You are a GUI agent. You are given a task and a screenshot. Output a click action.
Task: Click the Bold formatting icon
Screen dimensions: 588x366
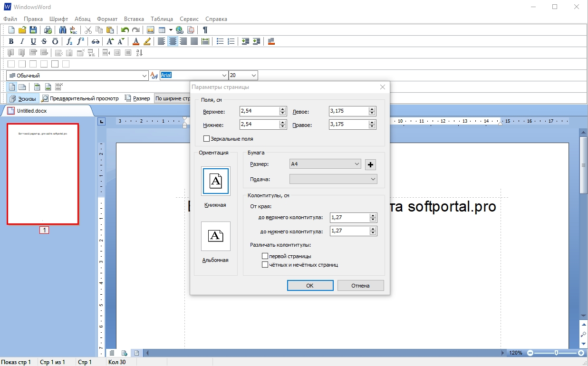(11, 41)
